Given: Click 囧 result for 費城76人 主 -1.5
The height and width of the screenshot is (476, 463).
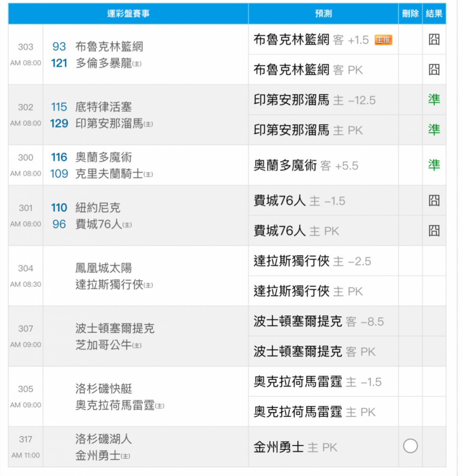Looking at the screenshot, I should [x=434, y=201].
